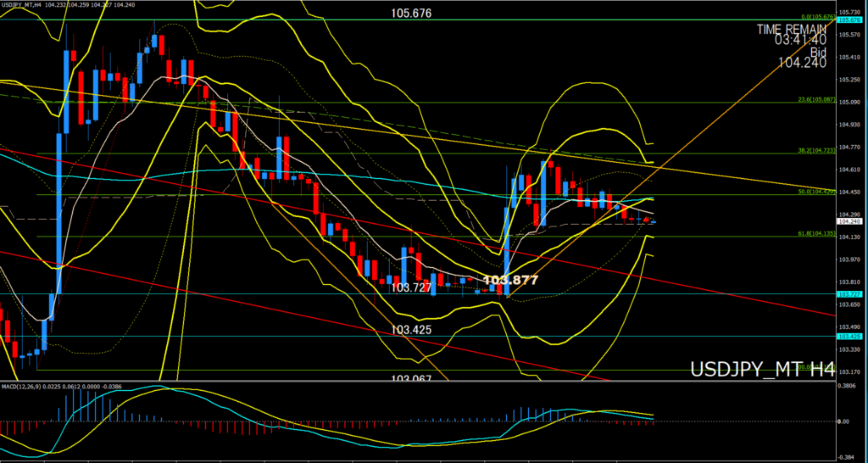Click 105.410 on the price axis
Viewport: 868px width, 463px height.
(849, 57)
